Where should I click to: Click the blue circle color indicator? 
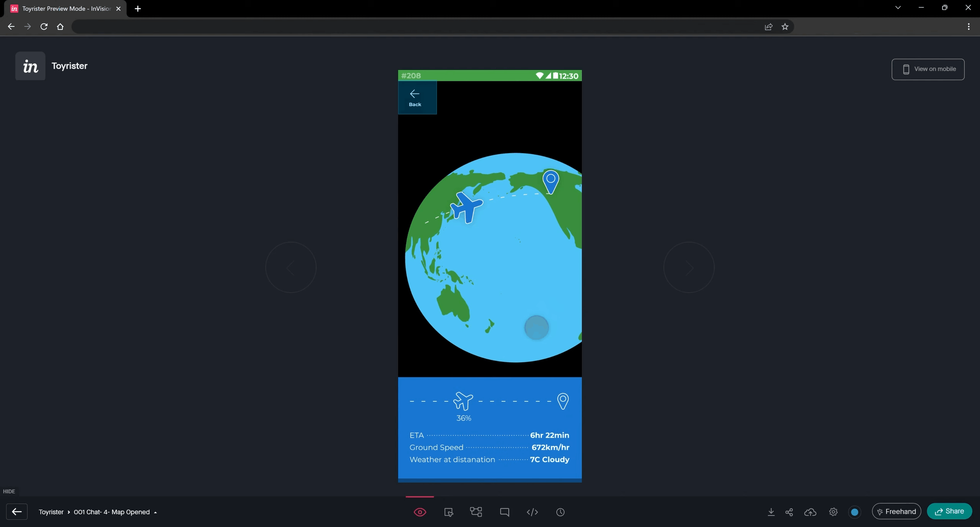tap(854, 512)
